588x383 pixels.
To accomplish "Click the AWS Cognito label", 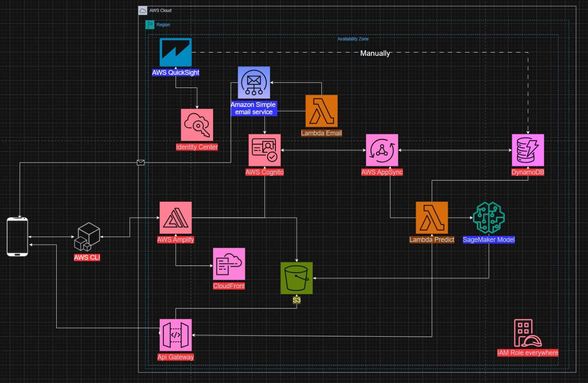I will pyautogui.click(x=265, y=172).
